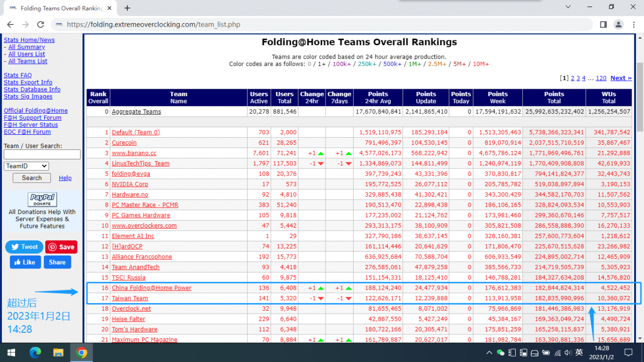The image size is (644, 362).
Task: Open the F@H Support Forum link
Action: 33,118
